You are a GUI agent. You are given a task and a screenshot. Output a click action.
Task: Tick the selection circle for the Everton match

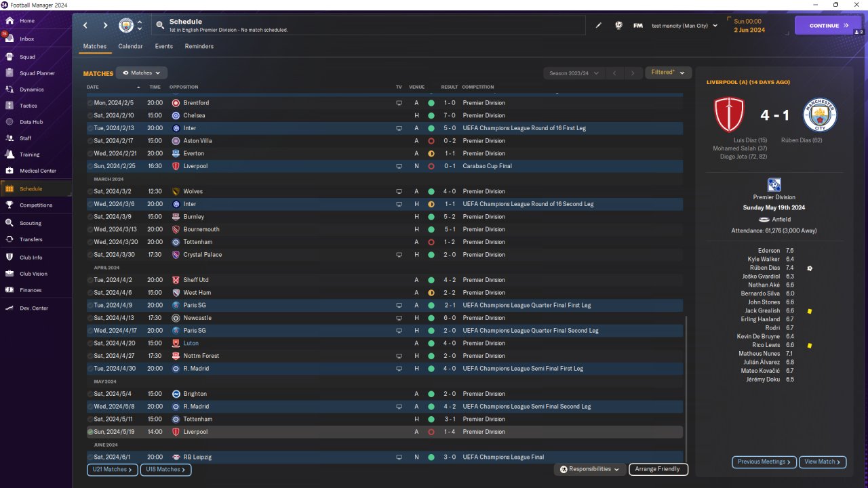click(x=90, y=154)
